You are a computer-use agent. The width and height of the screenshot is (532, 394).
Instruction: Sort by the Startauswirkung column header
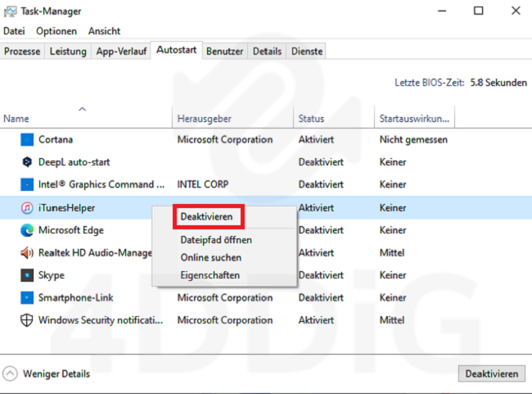414,119
